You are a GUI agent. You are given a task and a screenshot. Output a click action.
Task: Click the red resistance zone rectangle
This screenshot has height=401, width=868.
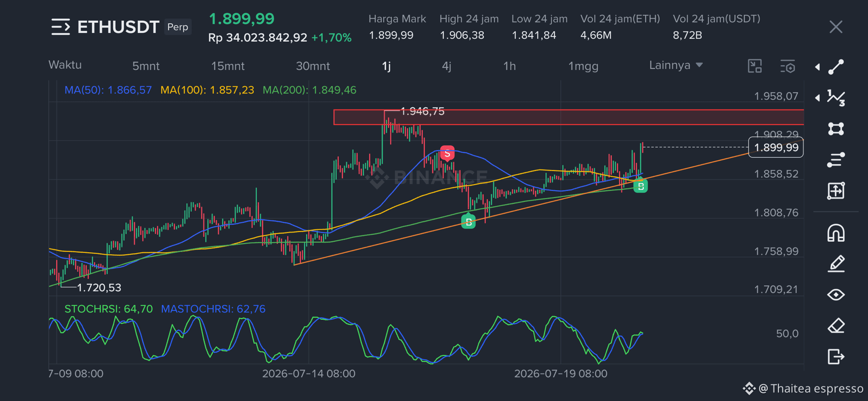point(569,117)
